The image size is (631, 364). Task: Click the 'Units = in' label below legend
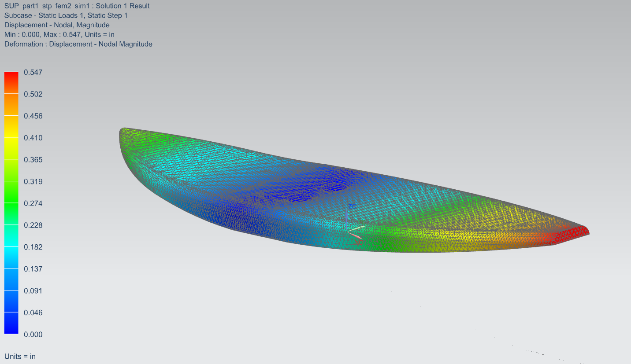click(20, 356)
